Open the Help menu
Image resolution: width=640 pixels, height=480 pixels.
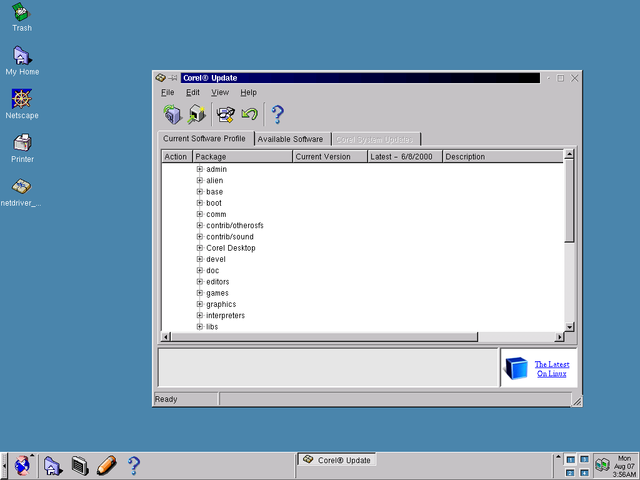[248, 93]
